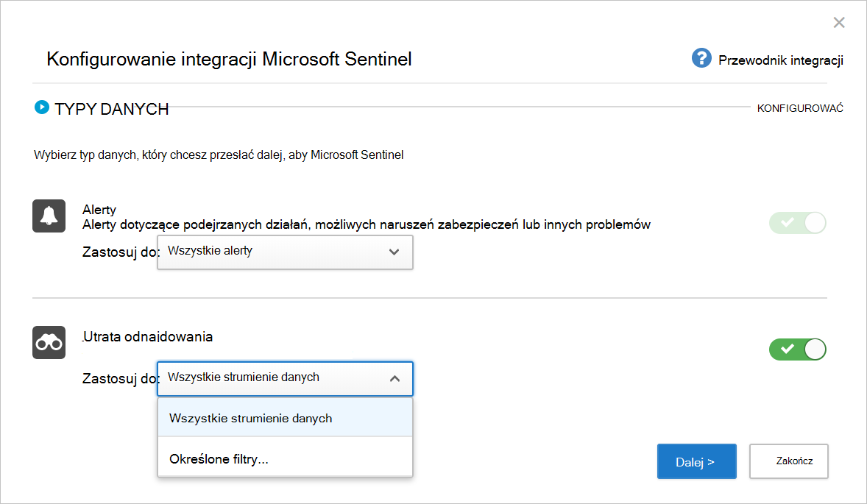
Task: Click the blue step marker before TYPY DANYCH
Action: pyautogui.click(x=42, y=107)
